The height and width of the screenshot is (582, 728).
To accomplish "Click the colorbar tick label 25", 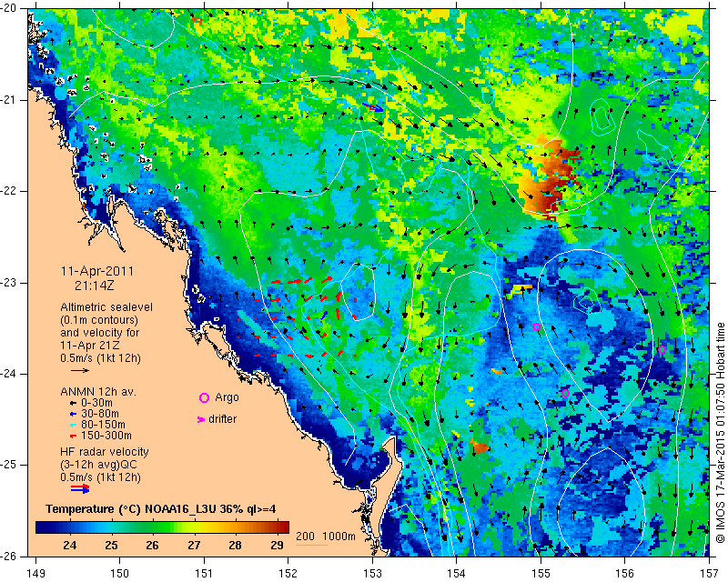I will tap(111, 546).
